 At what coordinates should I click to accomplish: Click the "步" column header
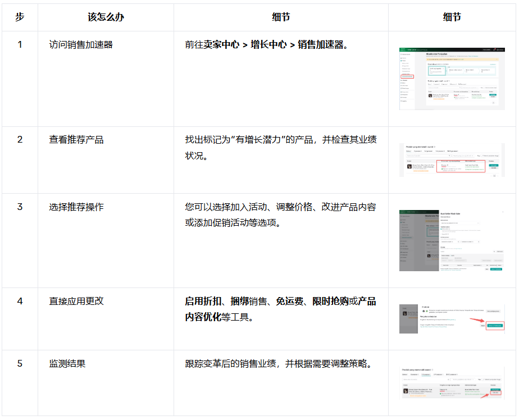pyautogui.click(x=20, y=17)
